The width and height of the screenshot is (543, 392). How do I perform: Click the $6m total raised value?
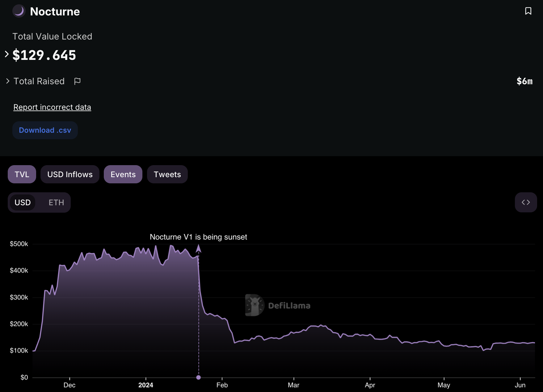pyautogui.click(x=524, y=81)
